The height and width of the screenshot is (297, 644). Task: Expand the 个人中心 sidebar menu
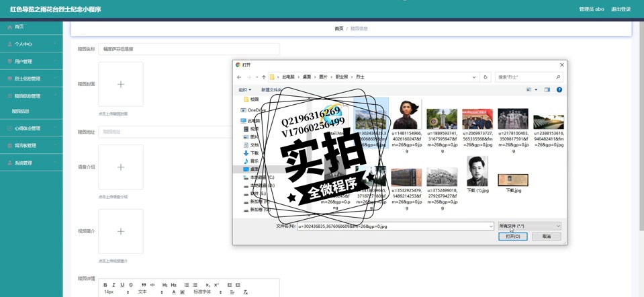coord(31,44)
